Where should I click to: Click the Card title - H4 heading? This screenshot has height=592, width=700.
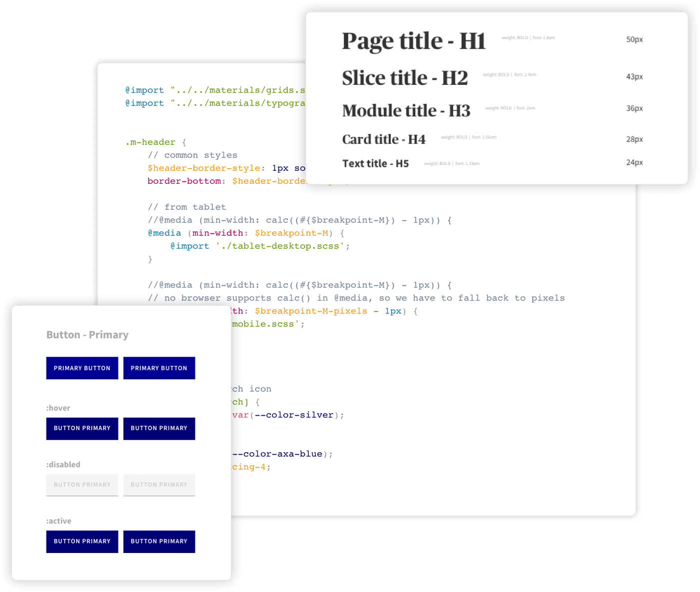[x=384, y=139]
